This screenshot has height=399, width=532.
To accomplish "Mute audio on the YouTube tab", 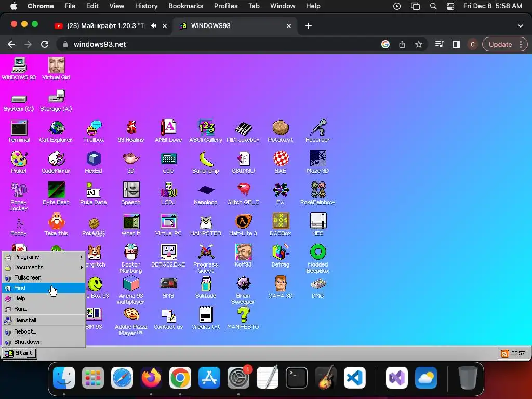I will pos(154,26).
